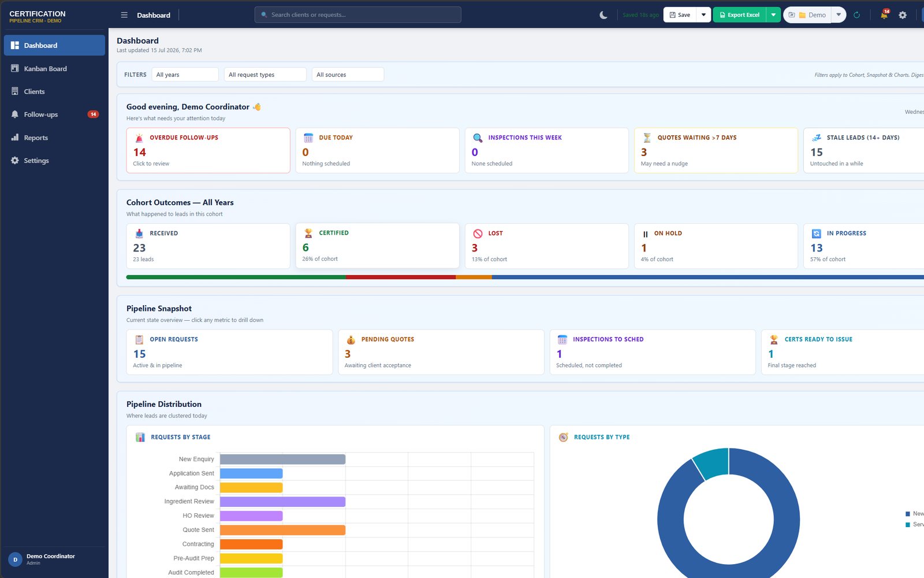Click the prohibited icon on Lost card
The height and width of the screenshot is (578, 924).
click(478, 234)
